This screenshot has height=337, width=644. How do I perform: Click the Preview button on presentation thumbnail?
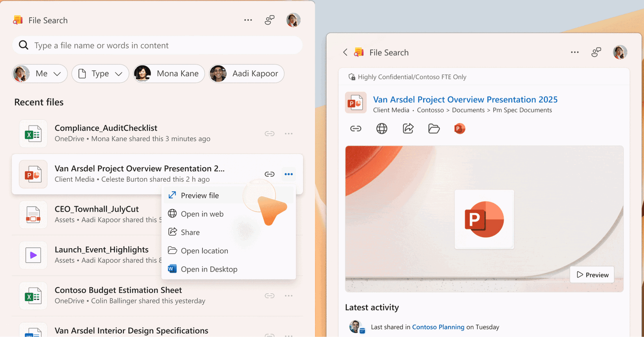592,275
